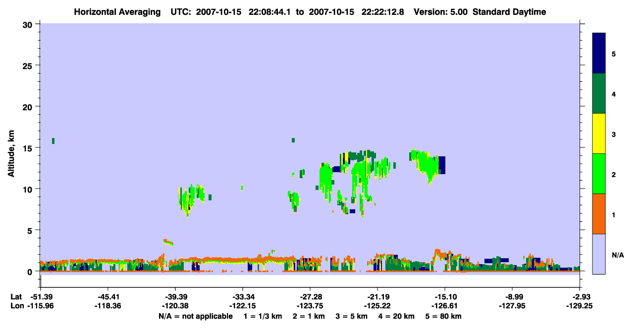Image resolution: width=644 pixels, height=330 pixels.
Task: Click the latitude value -27.28
Action: [310, 297]
